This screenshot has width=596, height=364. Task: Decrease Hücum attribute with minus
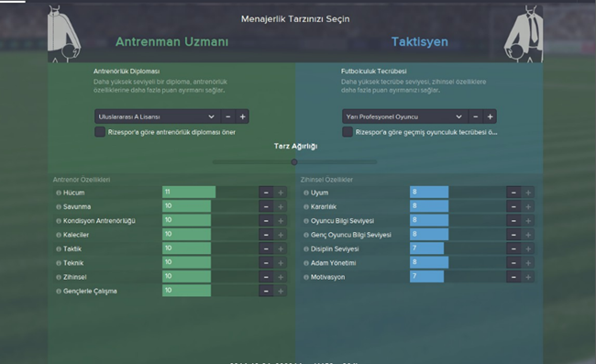266,193
